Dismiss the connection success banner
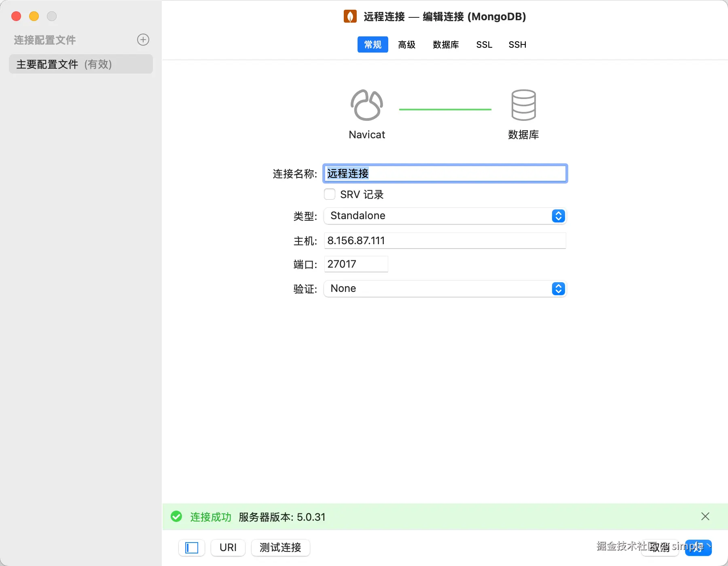Viewport: 728px width, 566px height. tap(705, 516)
